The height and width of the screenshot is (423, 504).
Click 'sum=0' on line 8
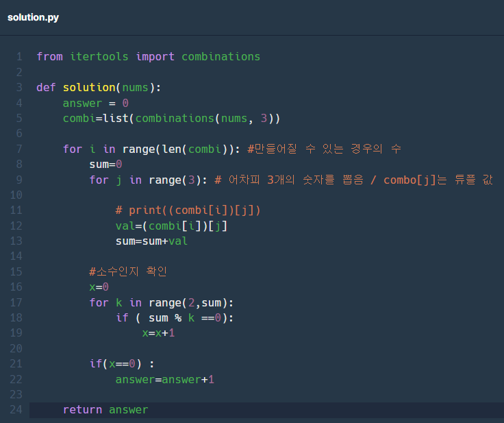tap(105, 165)
